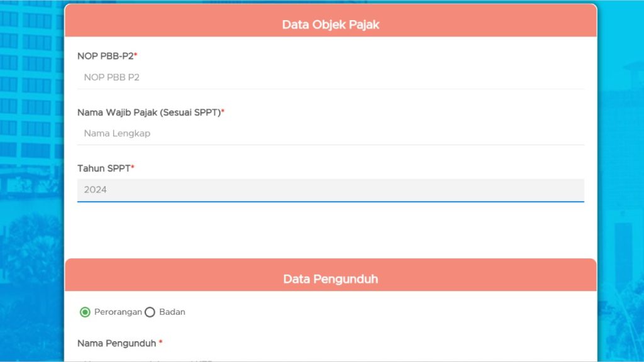Click the Badan label text
The width and height of the screenshot is (644, 362).
point(173,312)
